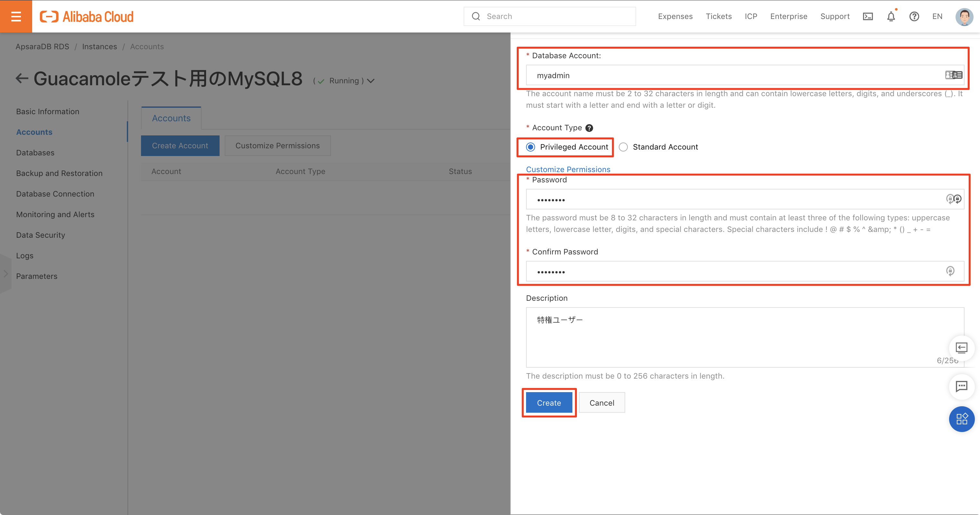
Task: Click the Create Account button
Action: pyautogui.click(x=180, y=146)
